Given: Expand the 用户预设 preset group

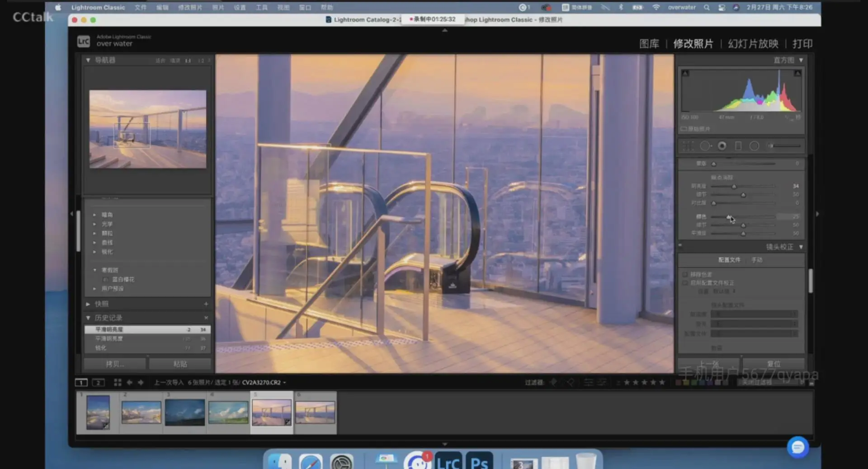Looking at the screenshot, I should click(x=95, y=289).
